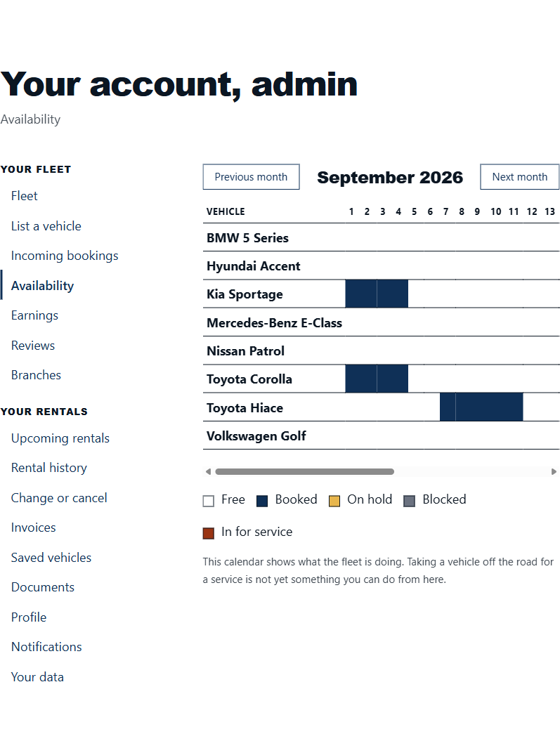560x734 pixels.
Task: Open the Fleet page
Action: pyautogui.click(x=25, y=196)
